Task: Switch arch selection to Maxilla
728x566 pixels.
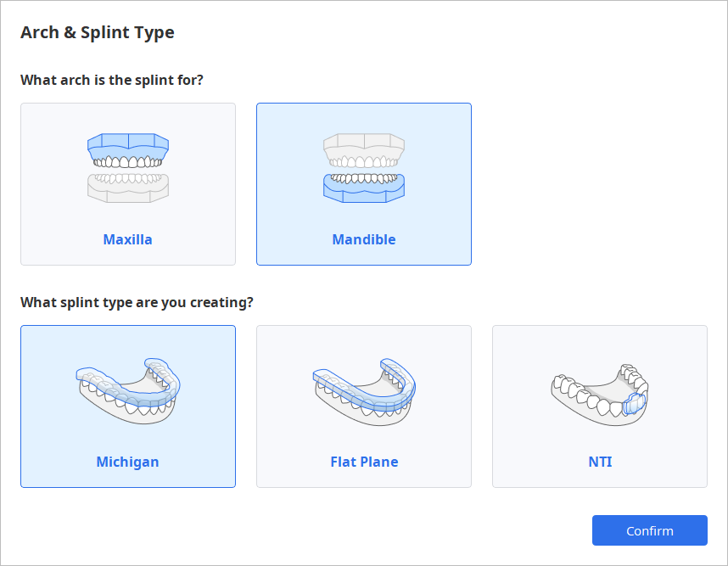Action: 127,184
